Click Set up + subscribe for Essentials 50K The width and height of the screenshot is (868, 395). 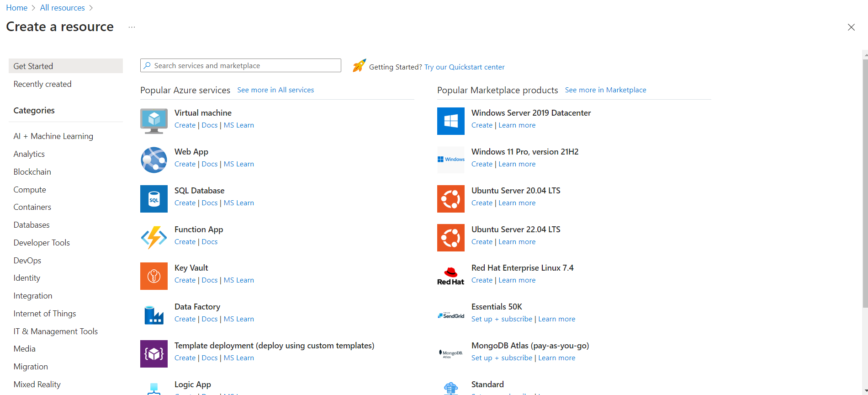pyautogui.click(x=502, y=319)
